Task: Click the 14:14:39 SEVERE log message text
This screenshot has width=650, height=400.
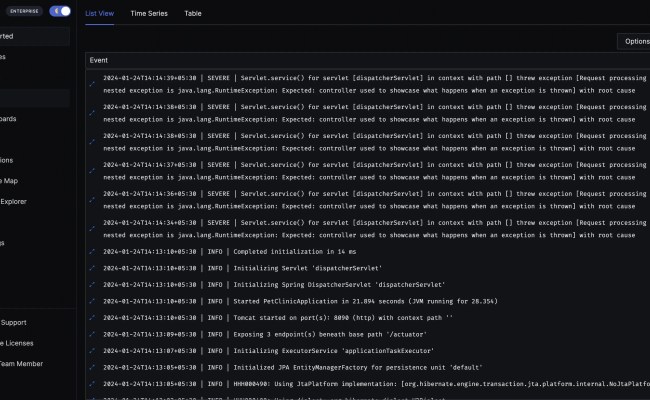Action: point(375,84)
